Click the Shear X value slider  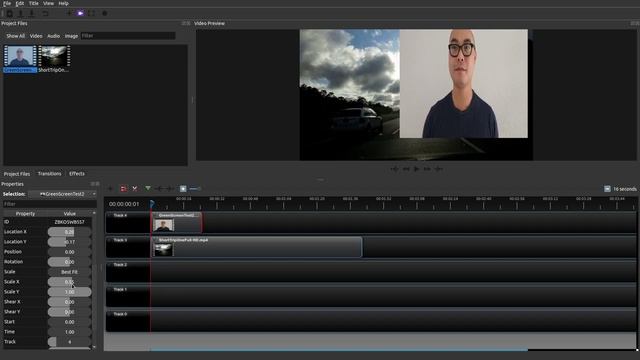[x=69, y=302]
